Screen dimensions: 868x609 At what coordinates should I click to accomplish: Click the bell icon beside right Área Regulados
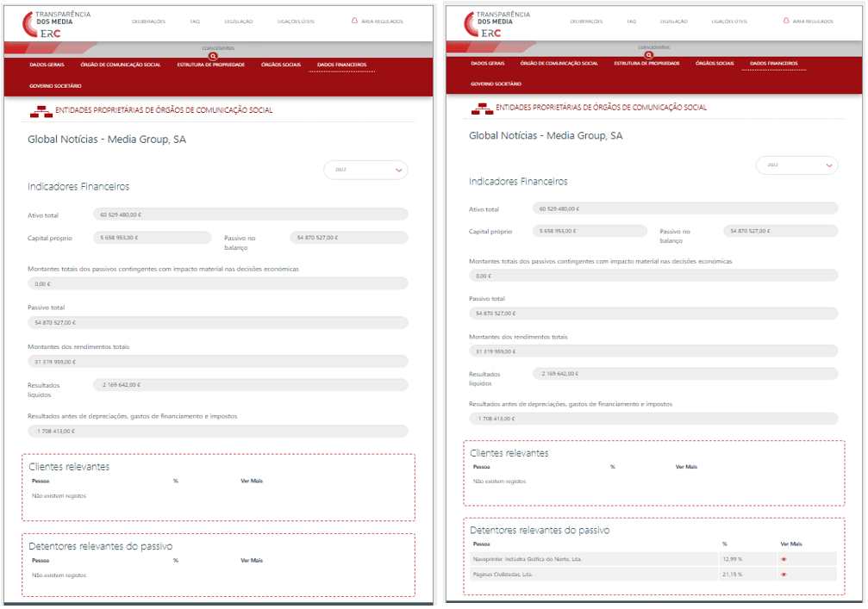click(x=785, y=21)
